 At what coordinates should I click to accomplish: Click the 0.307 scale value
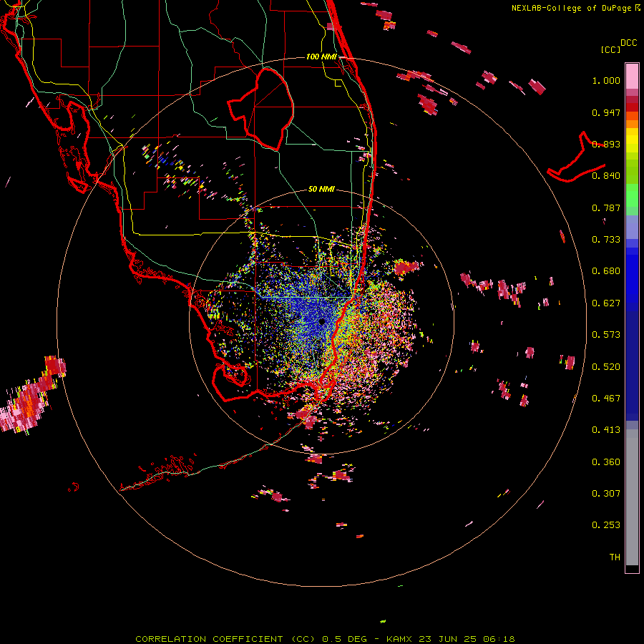606,494
